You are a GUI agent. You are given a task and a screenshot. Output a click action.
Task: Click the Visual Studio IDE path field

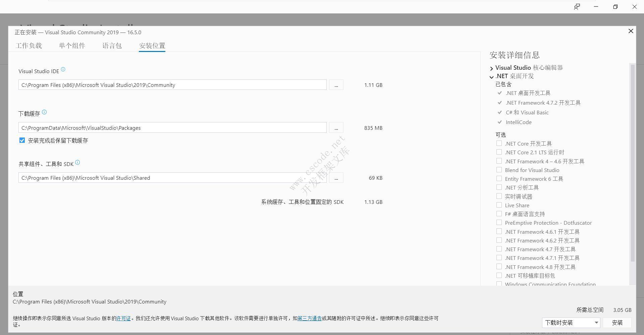172,85
